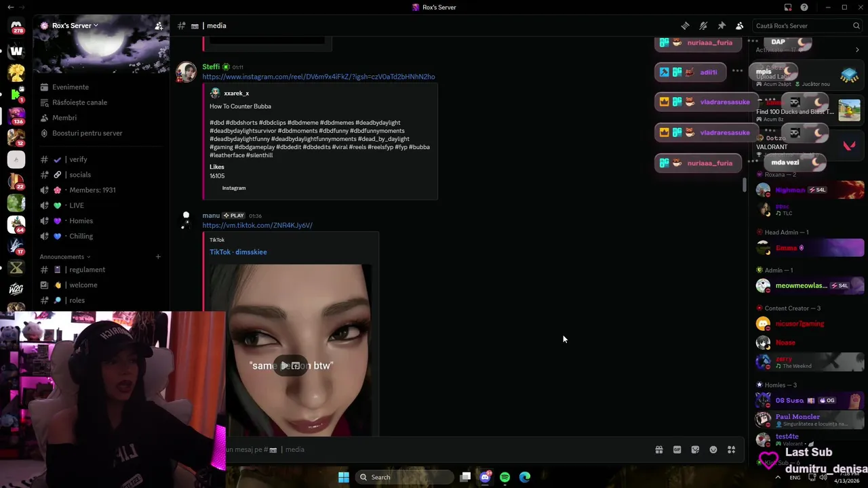Image resolution: width=868 pixels, height=488 pixels.
Task: Open Task View on the taskbar
Action: 465,477
